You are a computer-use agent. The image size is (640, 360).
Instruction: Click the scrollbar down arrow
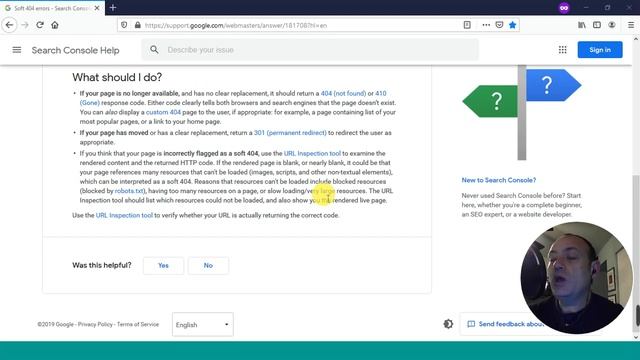coord(636,338)
